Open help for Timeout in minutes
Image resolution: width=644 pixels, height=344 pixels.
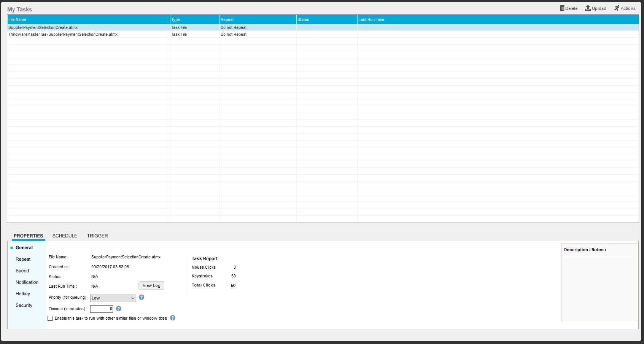point(119,309)
